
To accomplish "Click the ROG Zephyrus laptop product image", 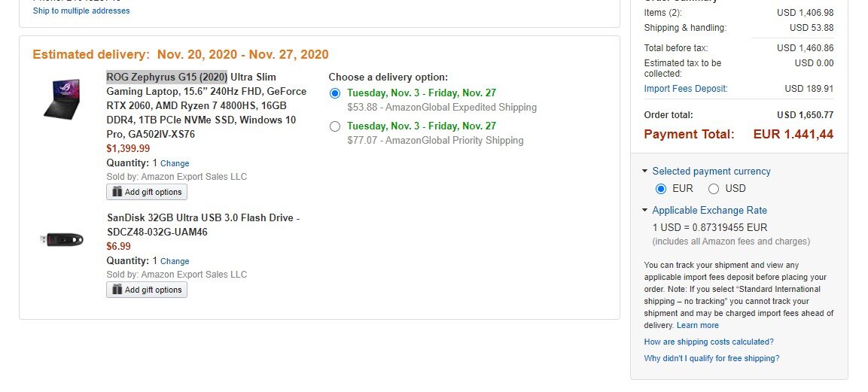I will pos(62,99).
